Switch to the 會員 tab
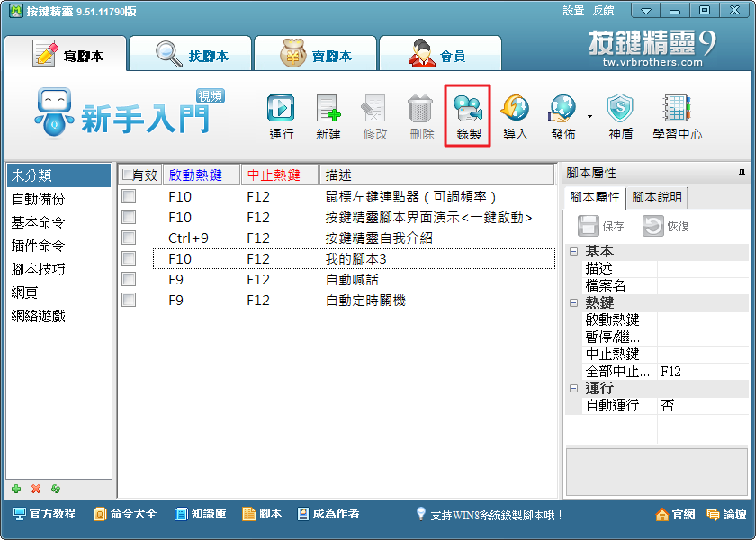 [440, 54]
